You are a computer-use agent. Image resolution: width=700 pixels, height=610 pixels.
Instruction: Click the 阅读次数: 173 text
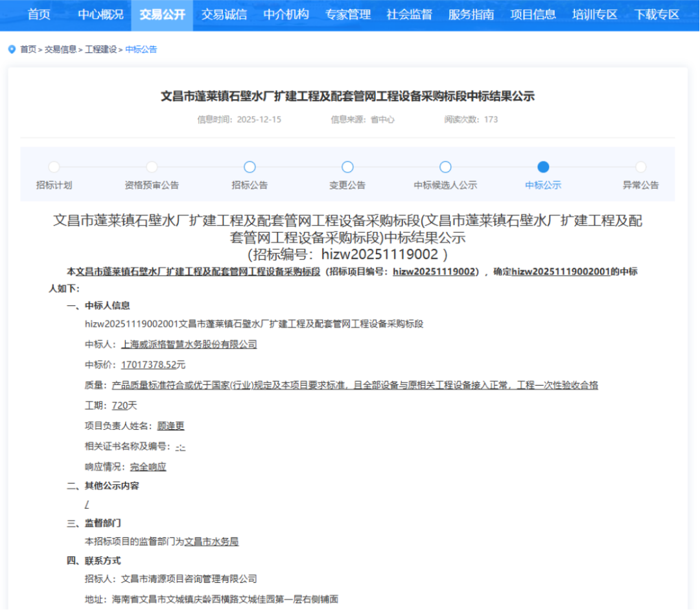coord(471,120)
